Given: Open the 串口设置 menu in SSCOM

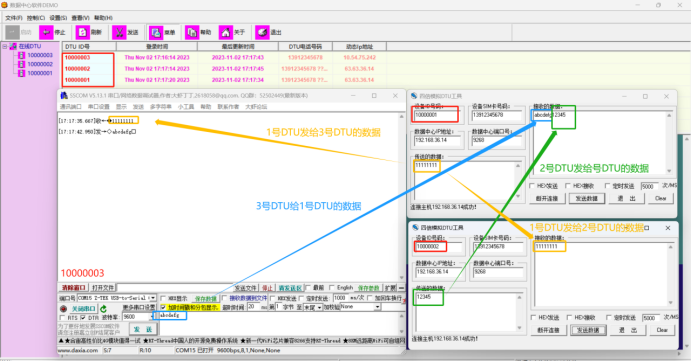Looking at the screenshot, I should coord(98,107).
